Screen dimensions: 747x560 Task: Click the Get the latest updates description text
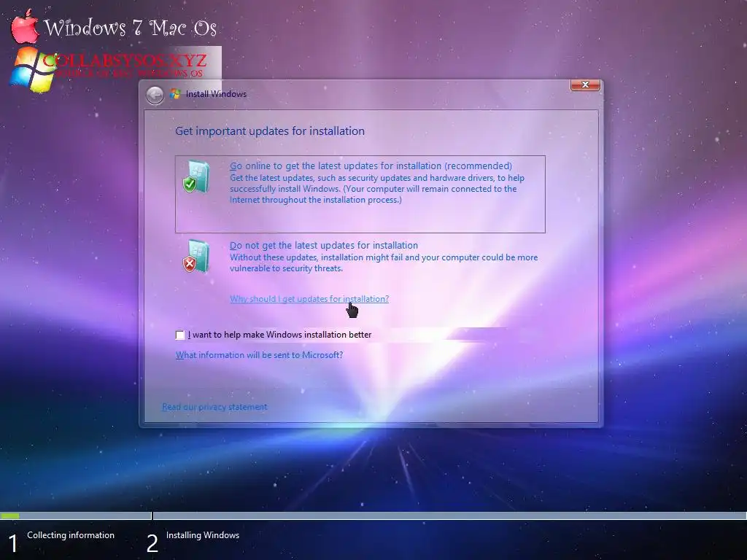coord(377,189)
